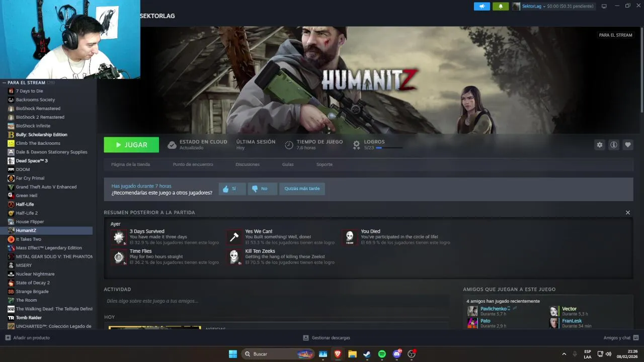Open Amigos y chat panel

coord(621,338)
